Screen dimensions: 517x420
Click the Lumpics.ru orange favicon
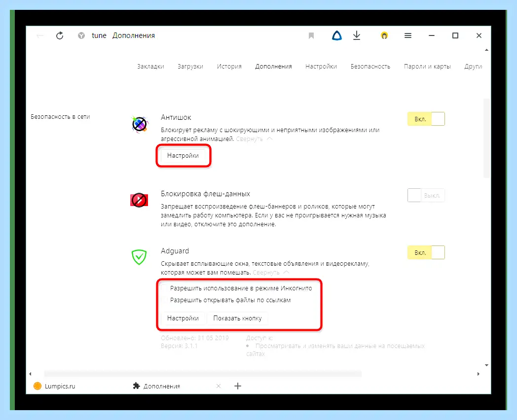tap(37, 386)
